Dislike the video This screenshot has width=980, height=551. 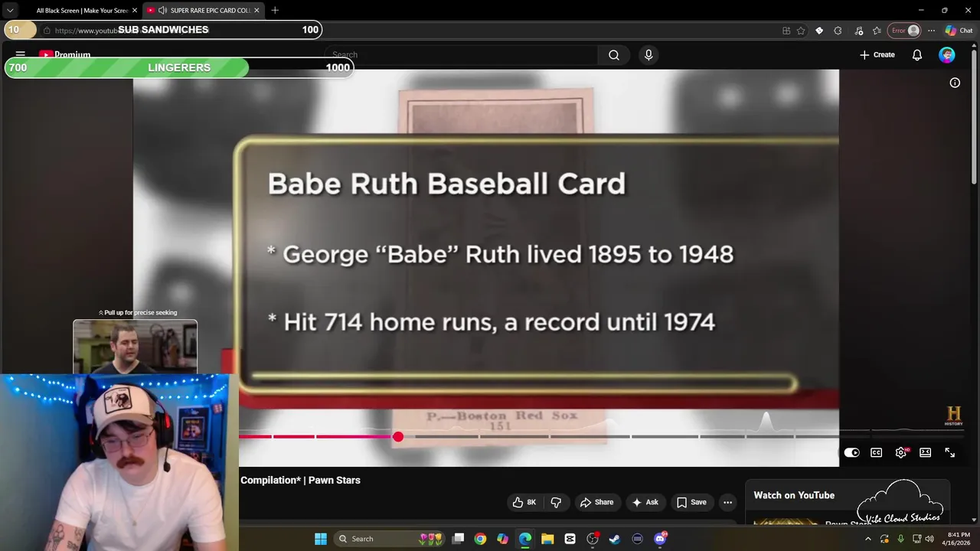coord(556,502)
